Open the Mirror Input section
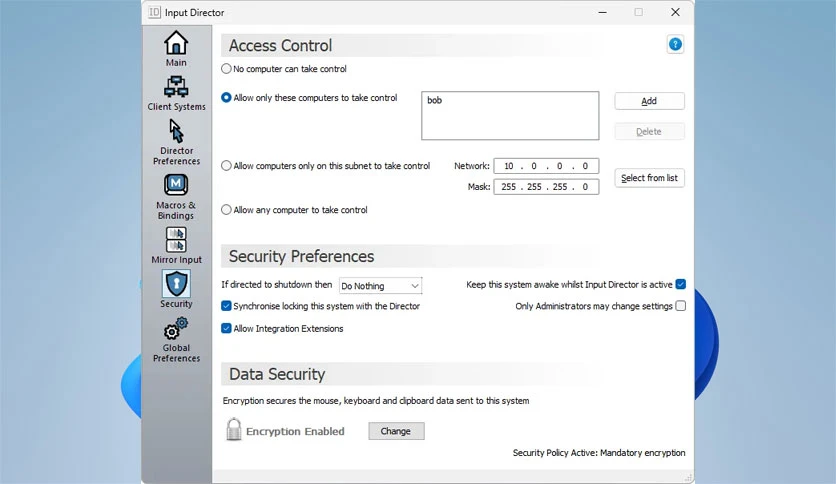836x484 pixels. pyautogui.click(x=176, y=245)
